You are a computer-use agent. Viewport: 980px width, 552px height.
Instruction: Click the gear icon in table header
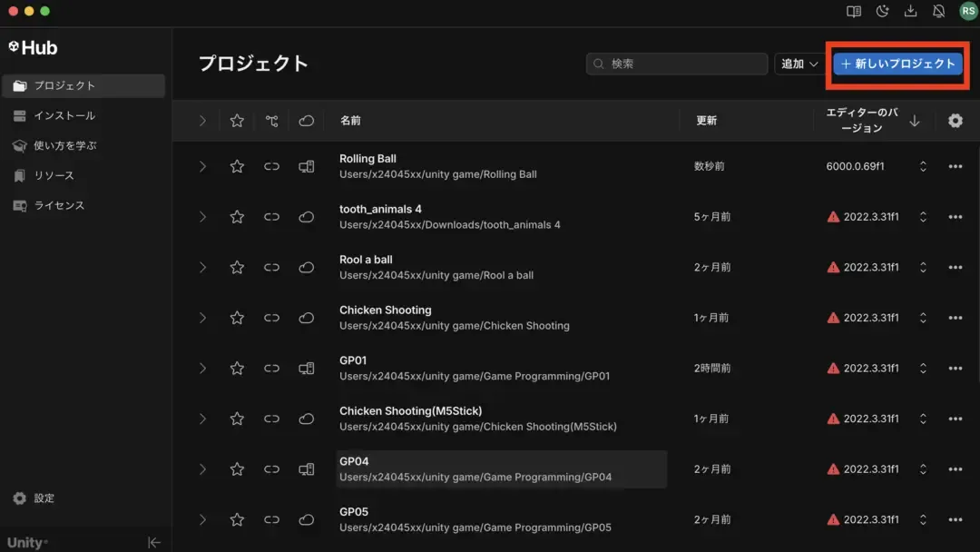click(955, 121)
